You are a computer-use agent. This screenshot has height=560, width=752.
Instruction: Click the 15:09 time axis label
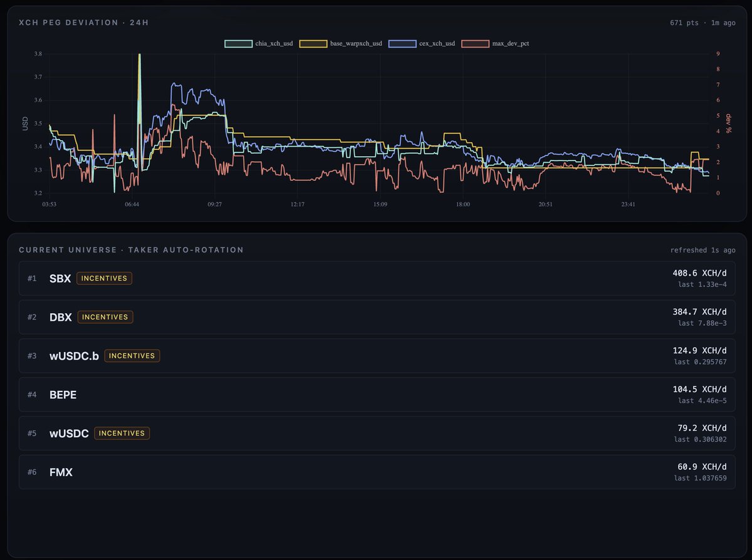[x=380, y=204]
